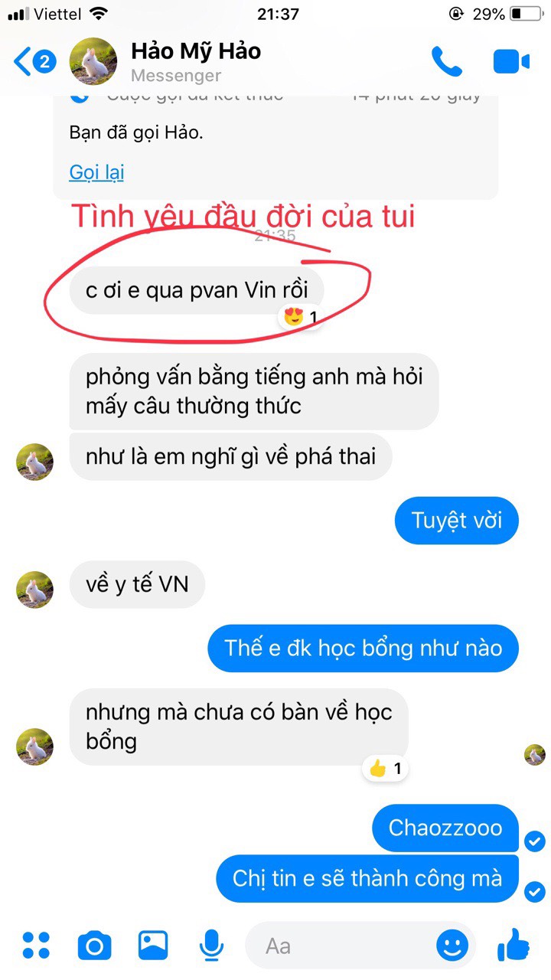Send a thumbs-up like

pyautogui.click(x=513, y=945)
